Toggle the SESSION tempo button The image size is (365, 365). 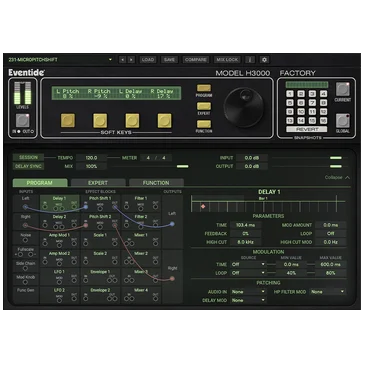click(x=28, y=157)
